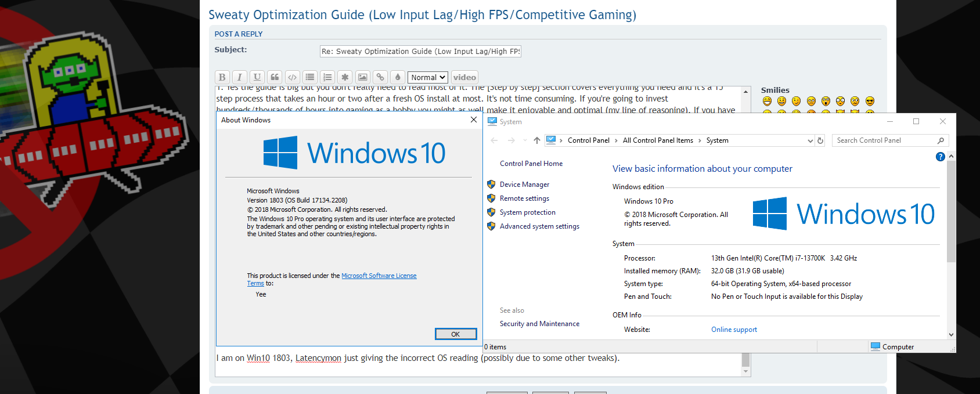Click the insert image icon
Screen dimensions: 980x394
pyautogui.click(x=362, y=77)
